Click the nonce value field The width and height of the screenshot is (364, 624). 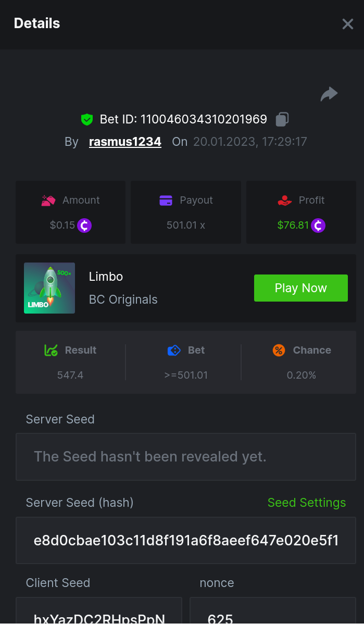click(273, 614)
